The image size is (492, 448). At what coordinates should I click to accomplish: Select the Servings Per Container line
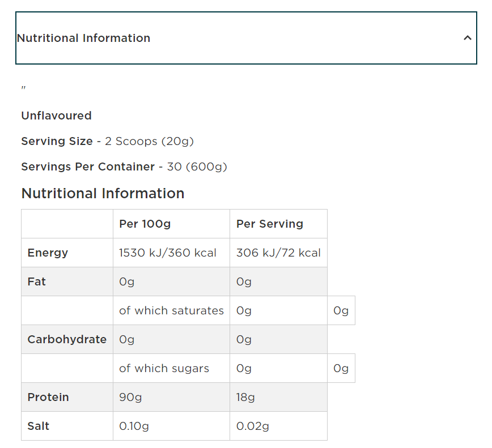[x=124, y=167]
